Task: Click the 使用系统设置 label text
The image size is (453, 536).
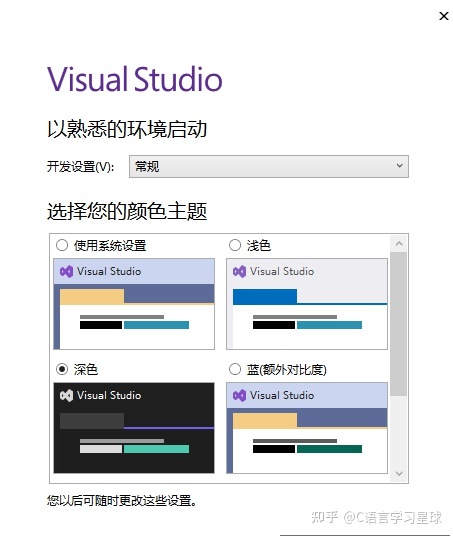Action: coord(110,245)
